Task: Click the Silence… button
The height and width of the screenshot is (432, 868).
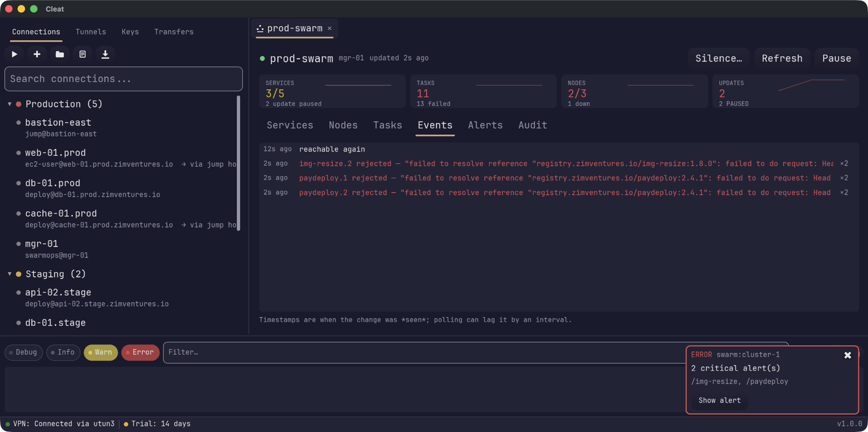Action: point(719,58)
